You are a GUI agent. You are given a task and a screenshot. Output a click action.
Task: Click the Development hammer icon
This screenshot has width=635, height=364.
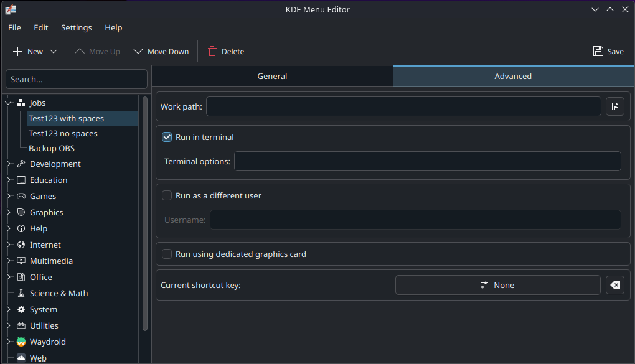21,164
